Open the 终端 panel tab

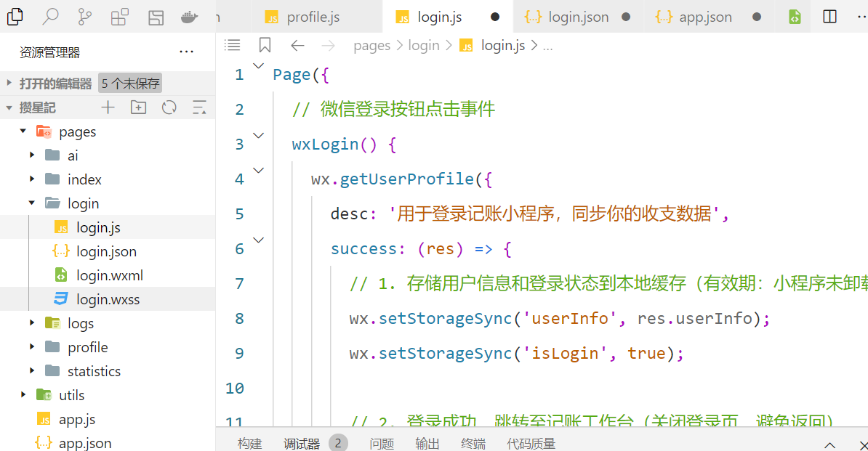[473, 443]
